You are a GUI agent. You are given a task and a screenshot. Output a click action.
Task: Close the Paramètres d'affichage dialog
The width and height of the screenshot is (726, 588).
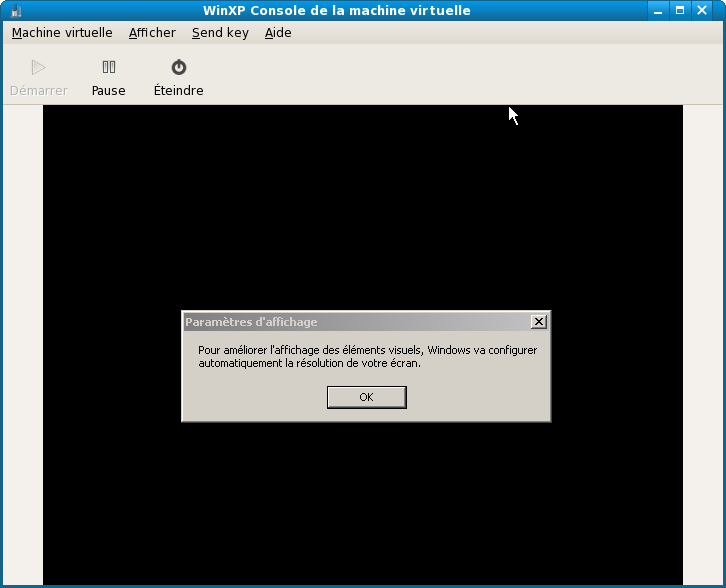[x=538, y=322]
